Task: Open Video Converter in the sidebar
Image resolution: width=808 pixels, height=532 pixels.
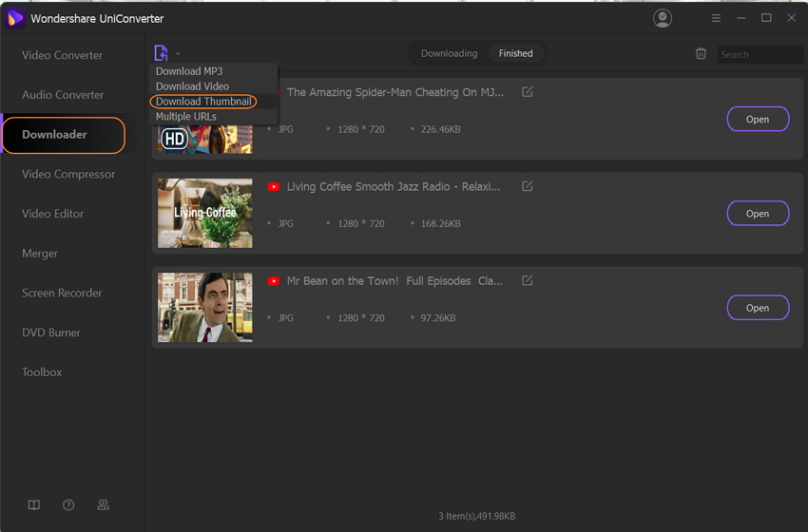Action: (x=62, y=55)
